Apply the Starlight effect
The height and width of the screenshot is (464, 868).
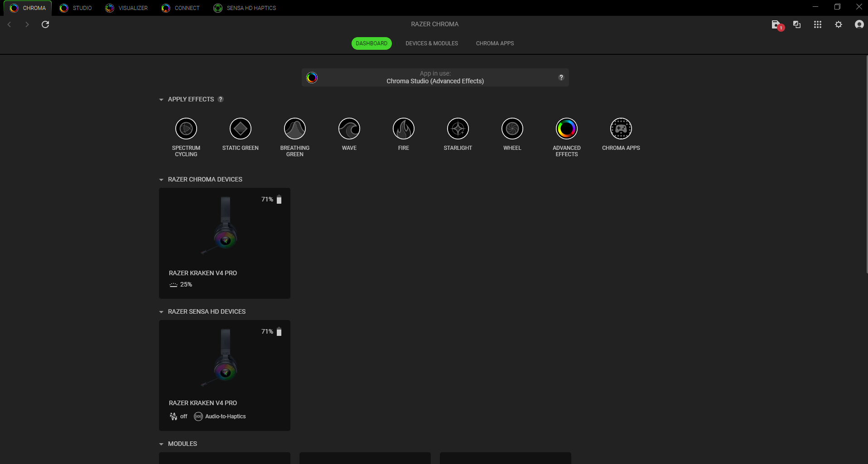458,129
